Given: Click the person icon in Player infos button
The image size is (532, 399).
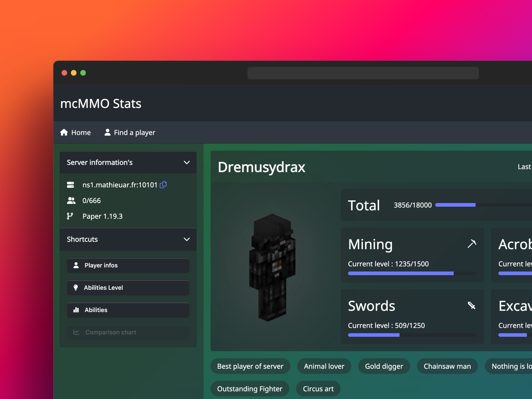Looking at the screenshot, I should [x=76, y=265].
